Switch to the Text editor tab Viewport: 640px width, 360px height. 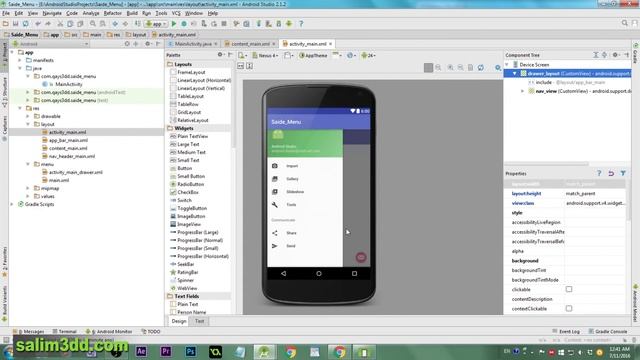(x=199, y=321)
